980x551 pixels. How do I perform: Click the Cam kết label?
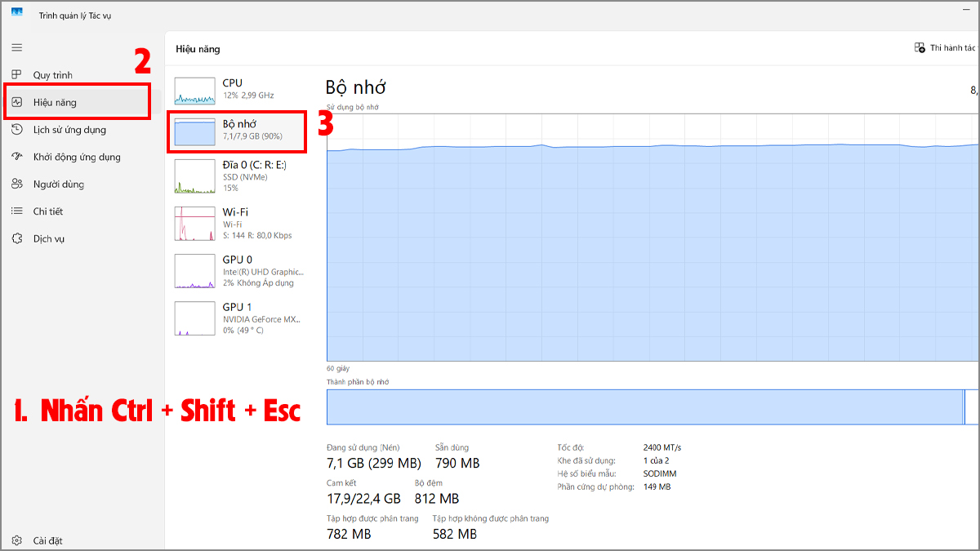[x=341, y=483]
